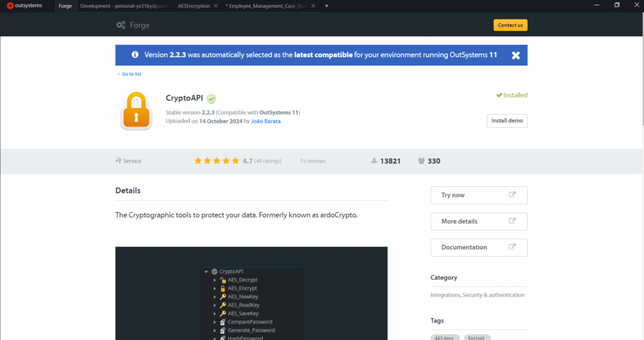
Task: Expand ComparePassword arrow in preview image
Action: point(214,322)
